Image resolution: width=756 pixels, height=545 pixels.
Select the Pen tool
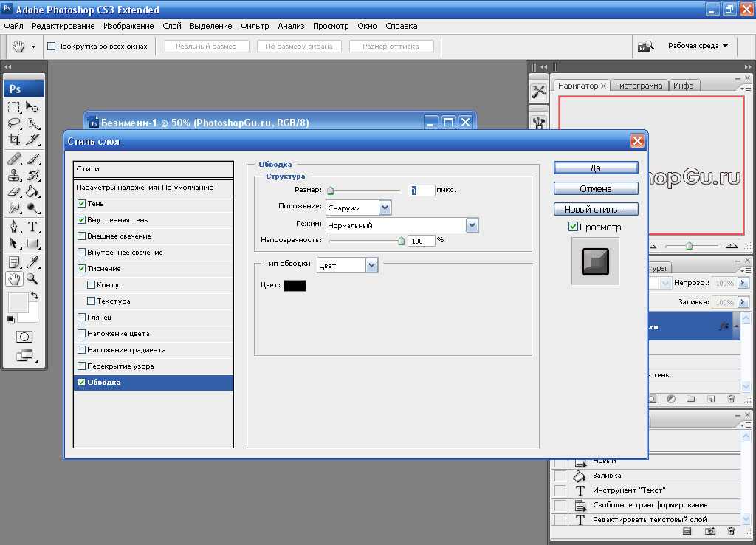14,227
